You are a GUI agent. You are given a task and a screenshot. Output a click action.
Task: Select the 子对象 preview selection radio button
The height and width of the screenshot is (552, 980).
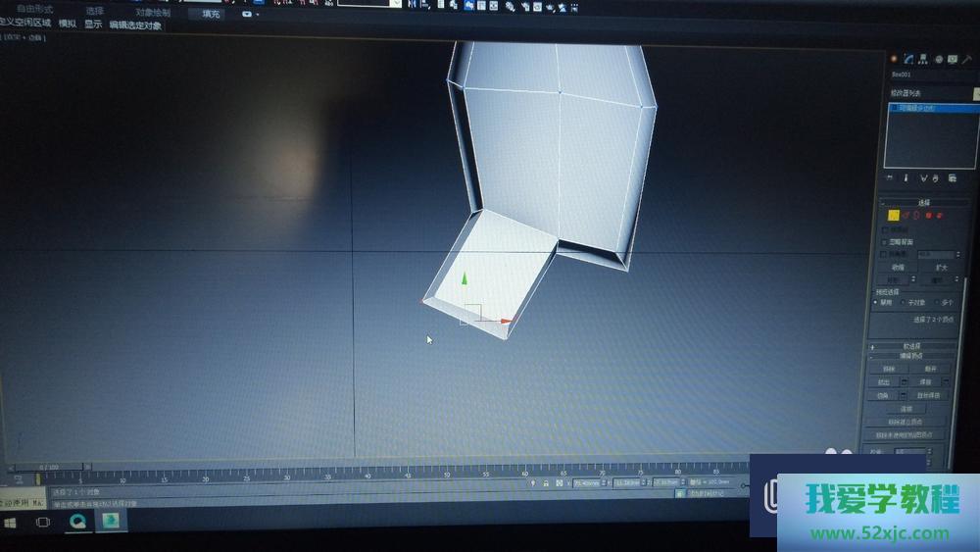pyautogui.click(x=903, y=303)
